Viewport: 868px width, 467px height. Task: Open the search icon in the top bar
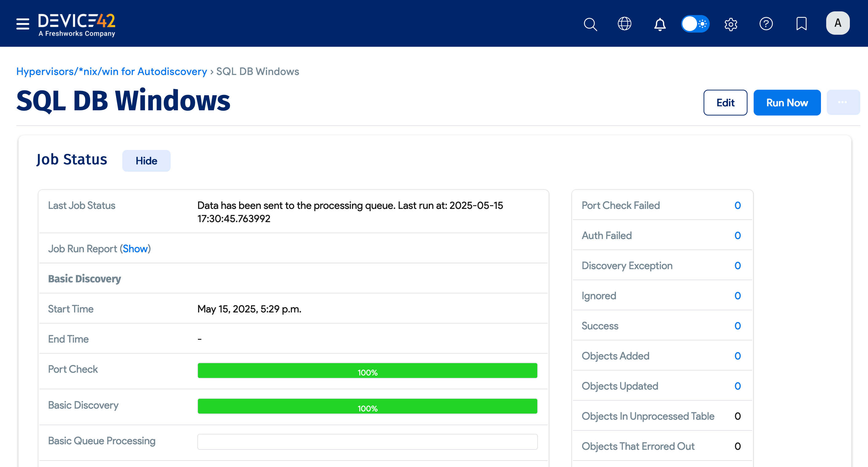pyautogui.click(x=590, y=24)
